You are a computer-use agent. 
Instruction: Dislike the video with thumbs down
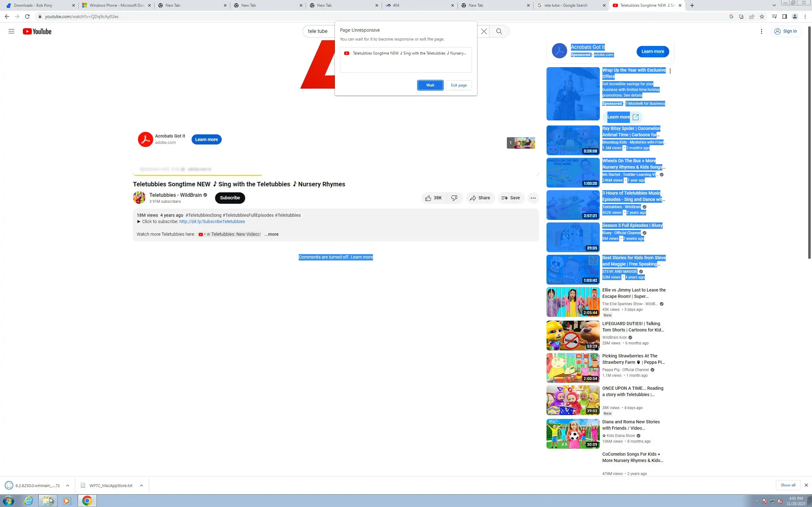[454, 198]
